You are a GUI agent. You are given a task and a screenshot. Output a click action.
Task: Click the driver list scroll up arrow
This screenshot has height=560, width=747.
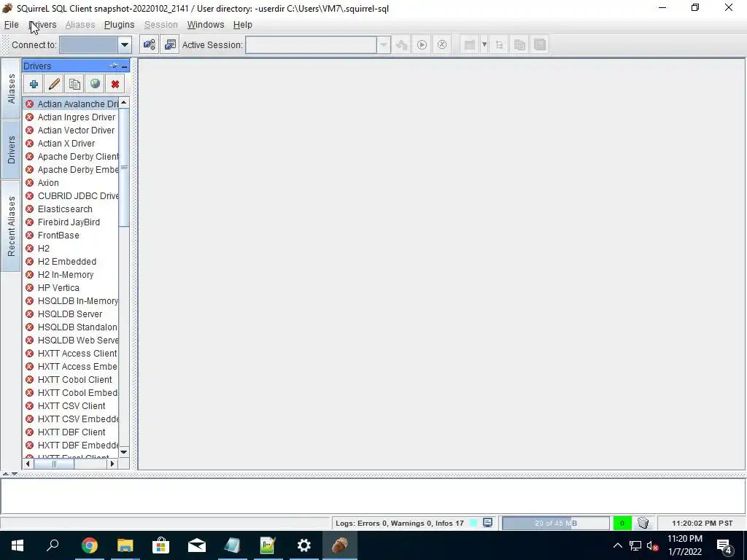coord(124,103)
